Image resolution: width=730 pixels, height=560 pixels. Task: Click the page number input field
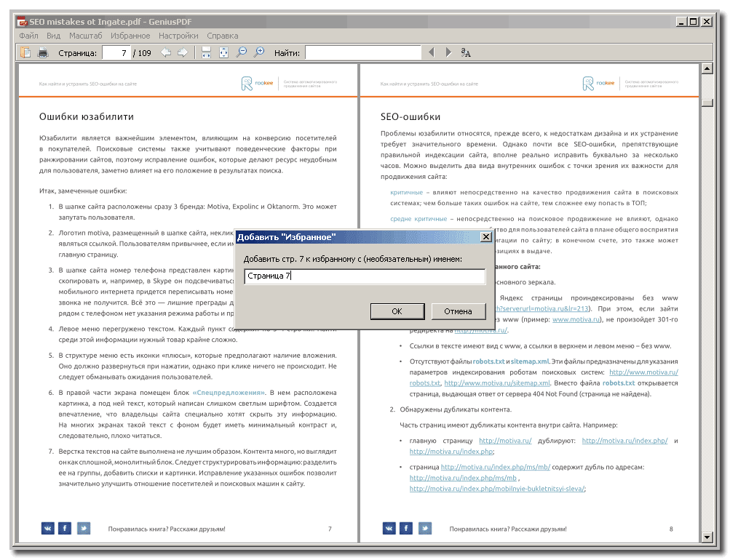click(x=116, y=53)
